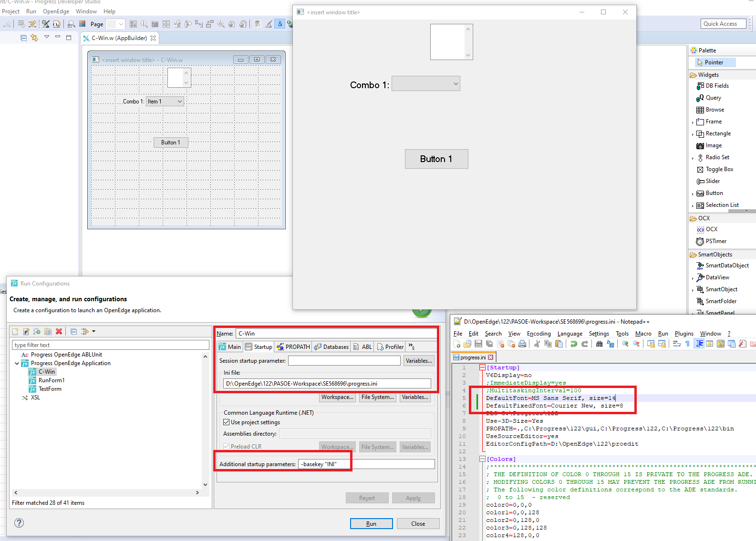Click Notepad++ Save file icon
This screenshot has height=541, width=756.
[x=478, y=344]
